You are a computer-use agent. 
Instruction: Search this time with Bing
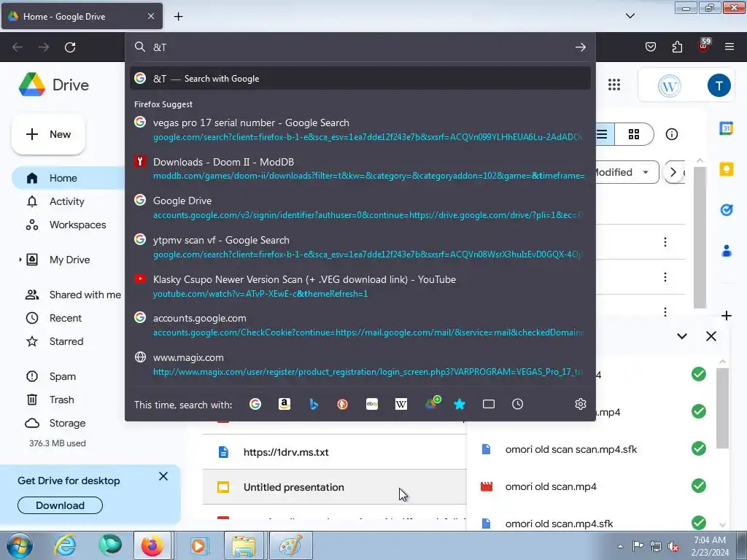tap(314, 404)
